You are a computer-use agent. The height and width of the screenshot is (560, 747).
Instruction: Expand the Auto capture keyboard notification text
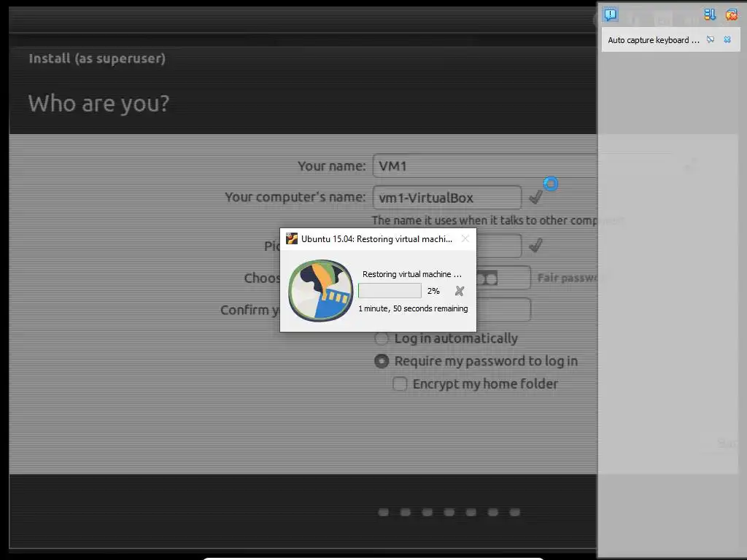click(653, 40)
